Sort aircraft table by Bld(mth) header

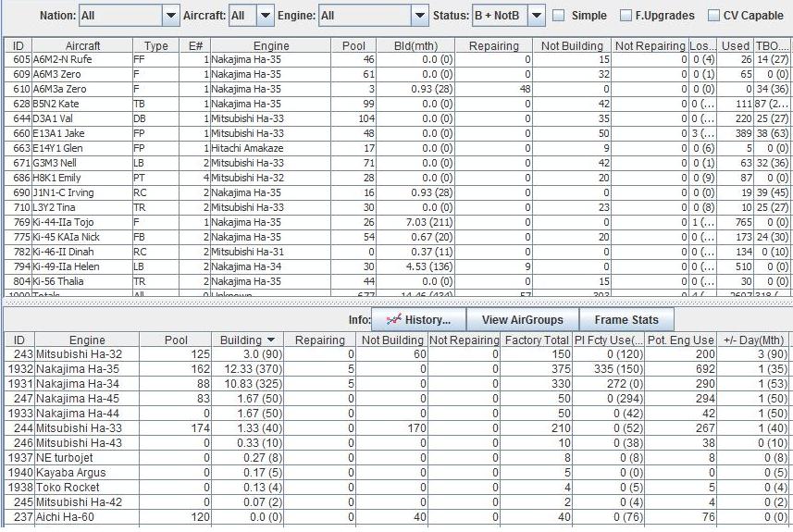pos(415,46)
